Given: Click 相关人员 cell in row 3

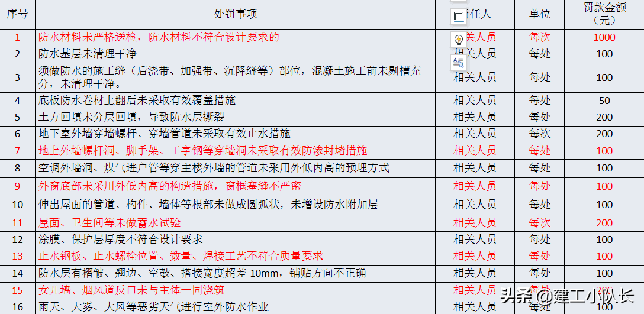Looking at the screenshot, I should coord(475,77).
